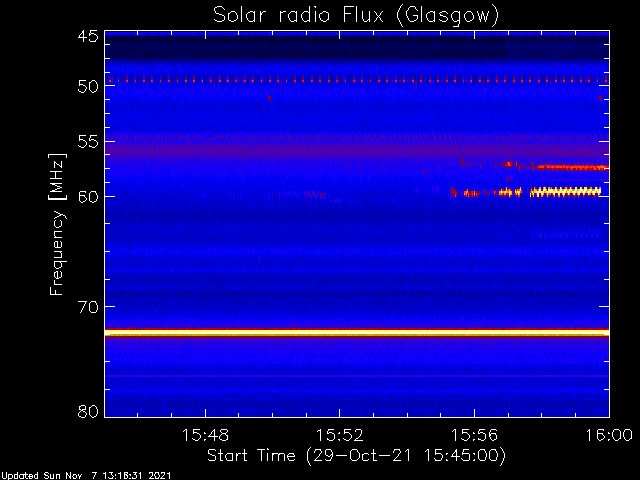Select the 80 MHz frequency tick label
The image size is (640, 480).
(x=88, y=411)
